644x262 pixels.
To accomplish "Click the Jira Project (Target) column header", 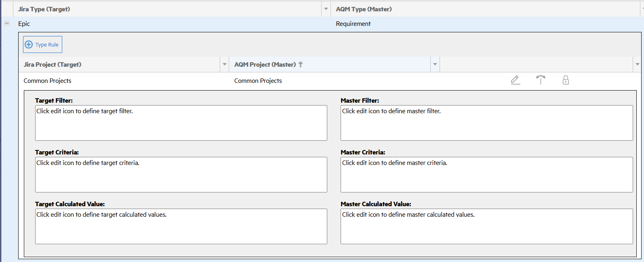I will (x=53, y=65).
